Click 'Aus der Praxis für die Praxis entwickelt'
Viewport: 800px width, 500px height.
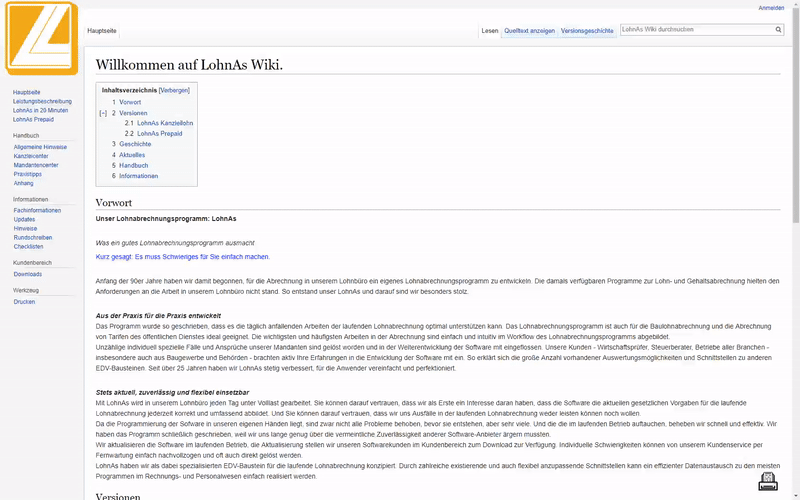[158, 316]
